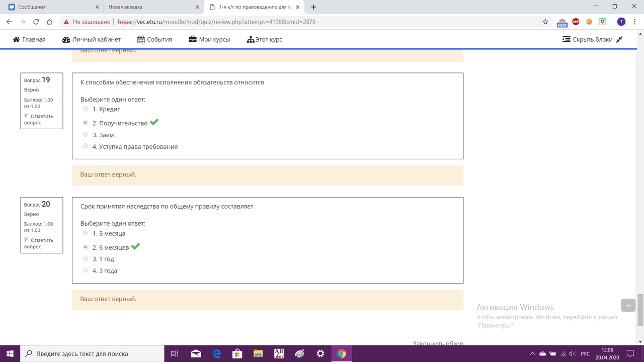The width and height of the screenshot is (644, 362).
Task: Click the Закончить обзор link
Action: [x=438, y=343]
